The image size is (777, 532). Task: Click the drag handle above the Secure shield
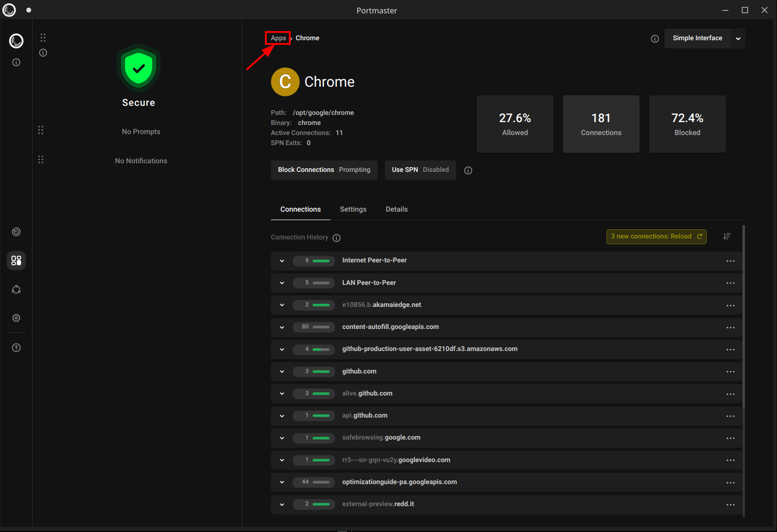[x=43, y=37]
